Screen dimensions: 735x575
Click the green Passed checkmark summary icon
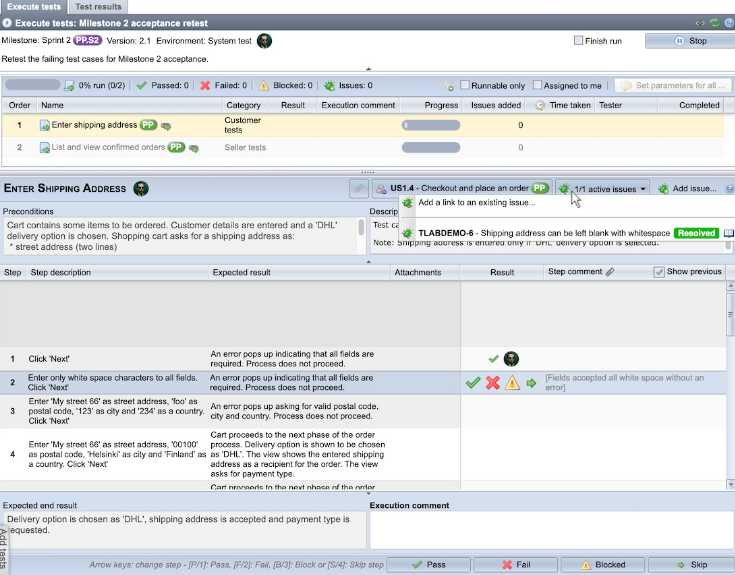[142, 85]
